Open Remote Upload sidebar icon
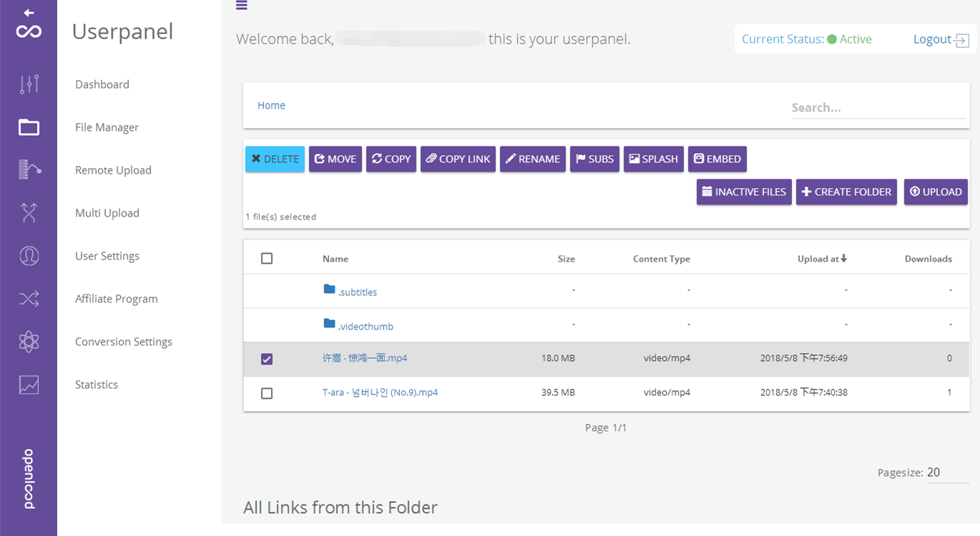Image resolution: width=980 pixels, height=536 pixels. pos(29,170)
